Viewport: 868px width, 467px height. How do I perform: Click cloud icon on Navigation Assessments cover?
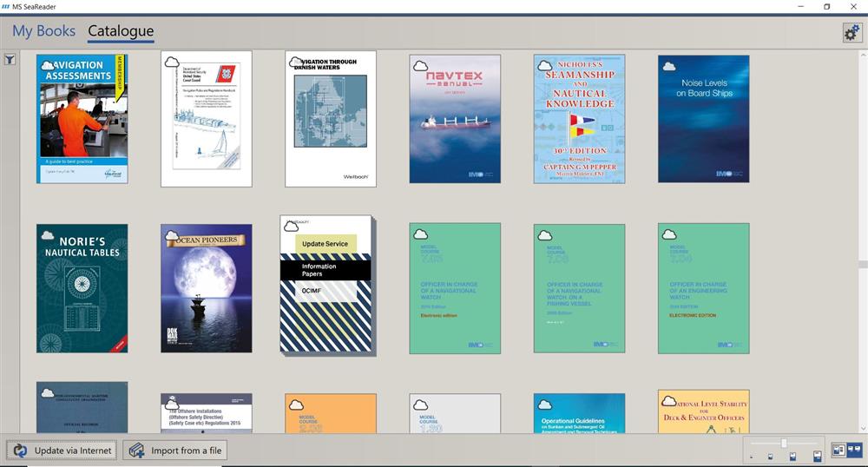48,66
